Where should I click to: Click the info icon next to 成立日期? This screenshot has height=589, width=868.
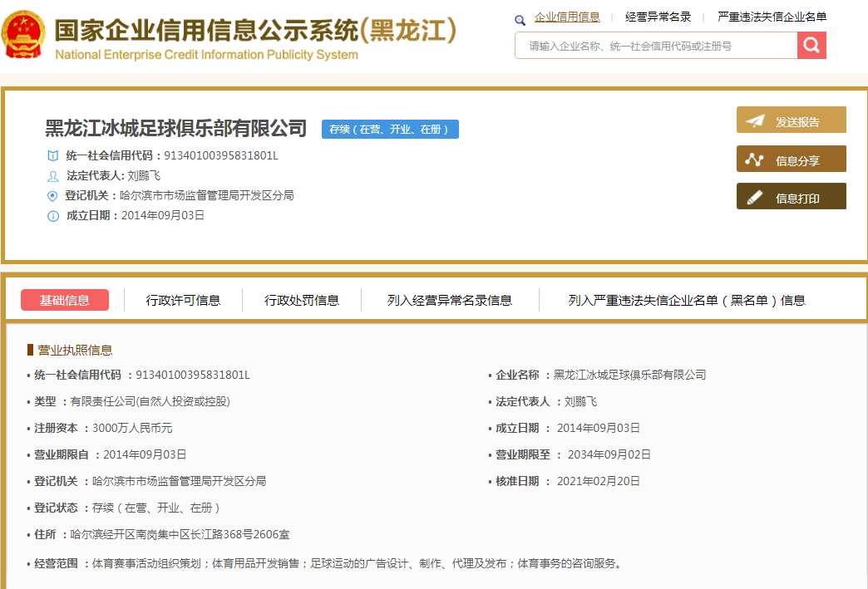52,216
